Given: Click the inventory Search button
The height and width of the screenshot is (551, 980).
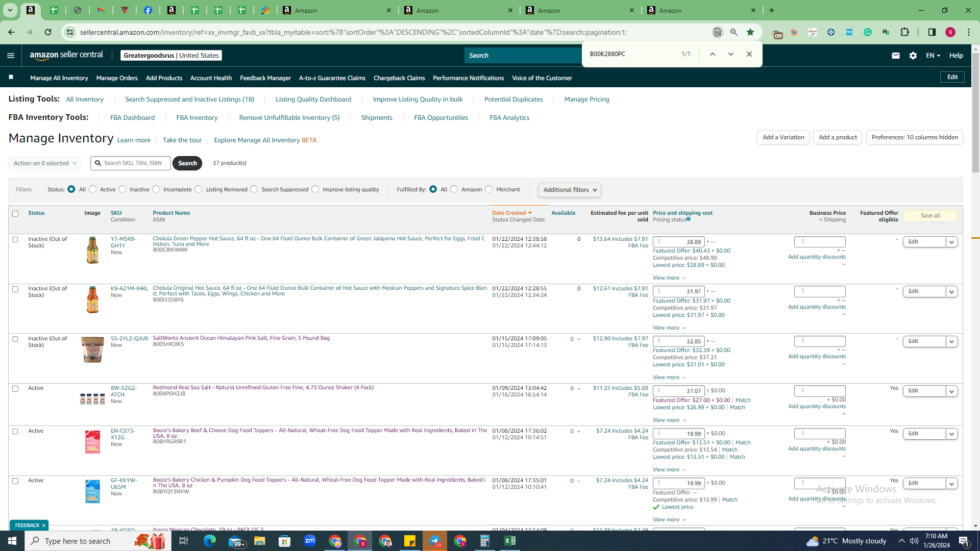Looking at the screenshot, I should [x=187, y=163].
